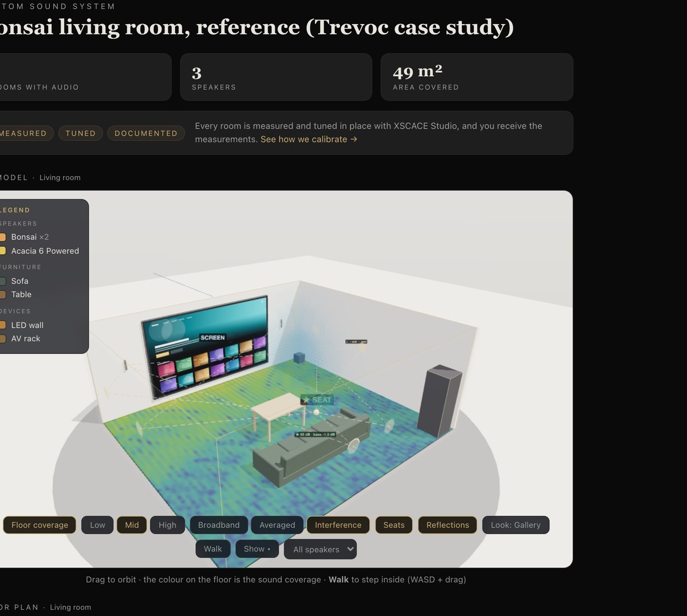687x616 pixels.
Task: Change the Look: Gallery style
Action: (516, 525)
